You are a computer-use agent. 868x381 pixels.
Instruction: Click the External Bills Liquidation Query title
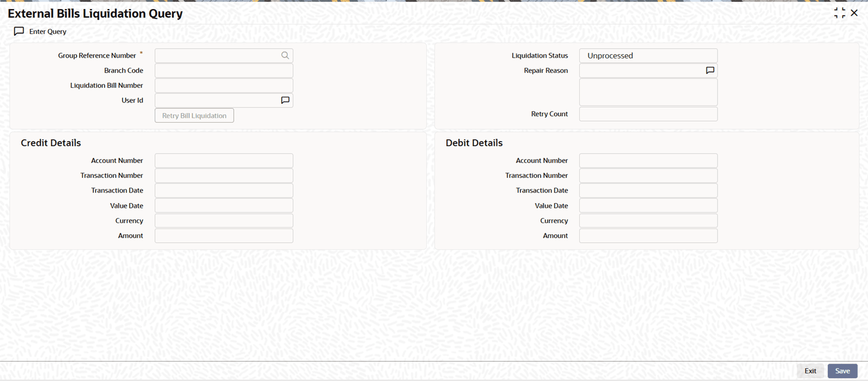[x=95, y=14]
